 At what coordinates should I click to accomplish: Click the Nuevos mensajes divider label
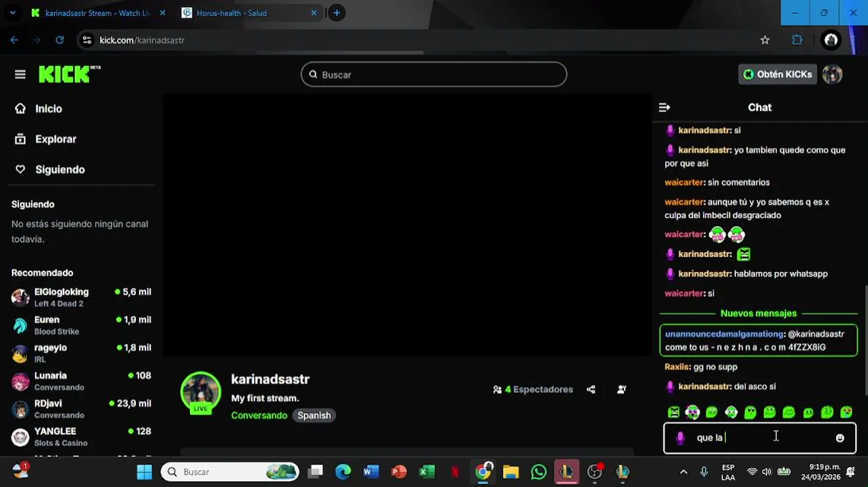758,313
